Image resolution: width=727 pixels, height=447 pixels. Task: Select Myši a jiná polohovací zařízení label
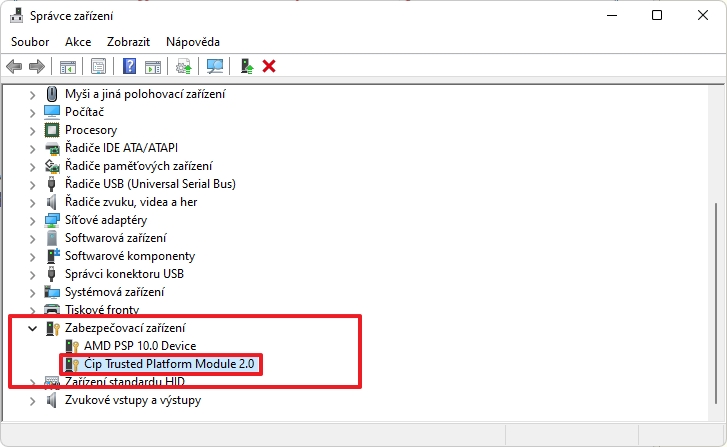coord(145,94)
